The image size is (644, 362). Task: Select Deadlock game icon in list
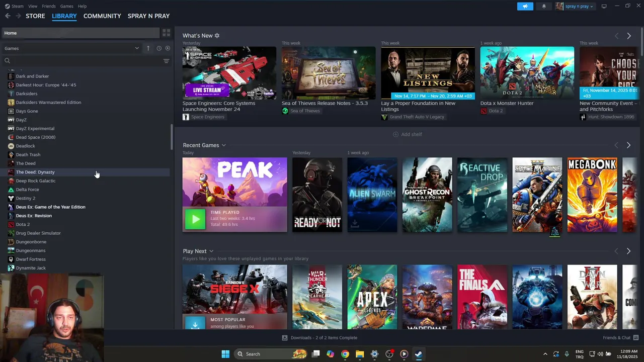pos(11,146)
